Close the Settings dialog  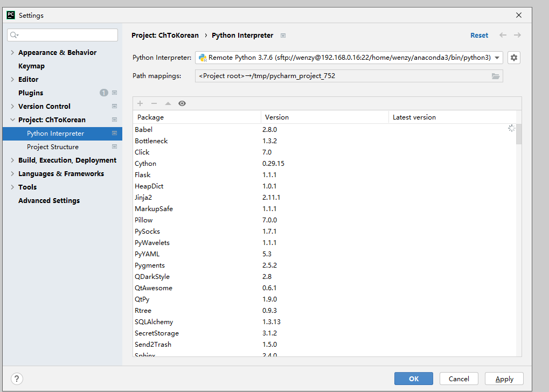(518, 15)
